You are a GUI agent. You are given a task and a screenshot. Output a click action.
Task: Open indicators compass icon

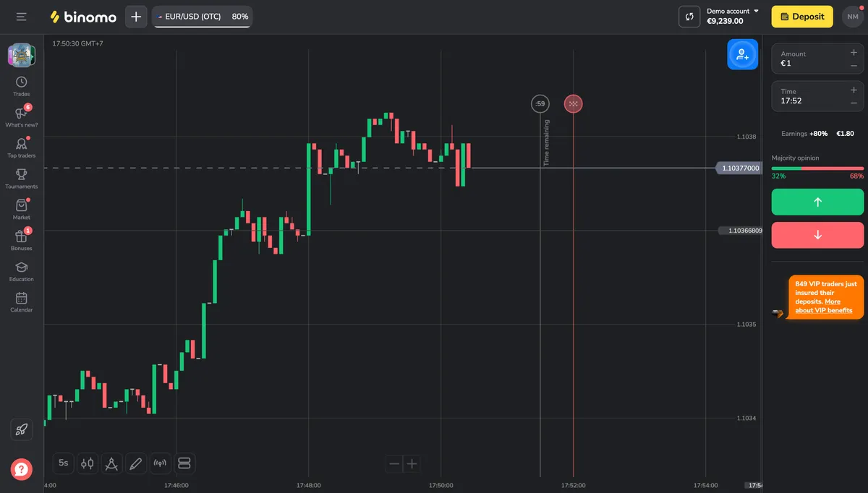click(111, 463)
